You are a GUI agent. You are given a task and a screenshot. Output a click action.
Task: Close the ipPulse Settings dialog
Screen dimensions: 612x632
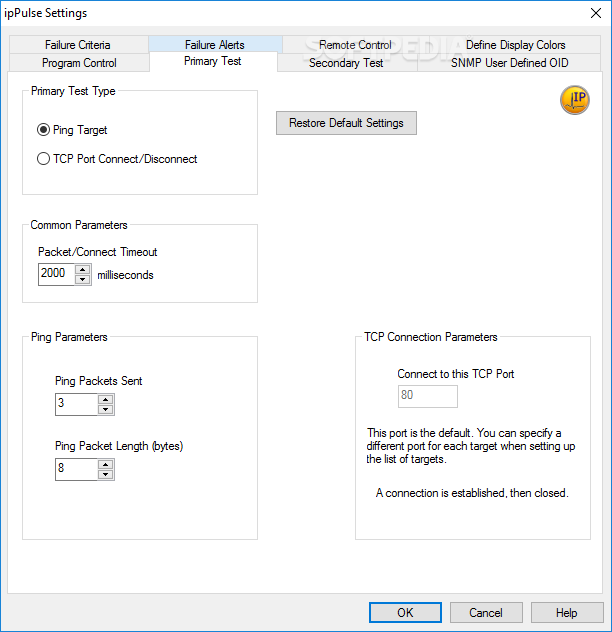coord(596,13)
